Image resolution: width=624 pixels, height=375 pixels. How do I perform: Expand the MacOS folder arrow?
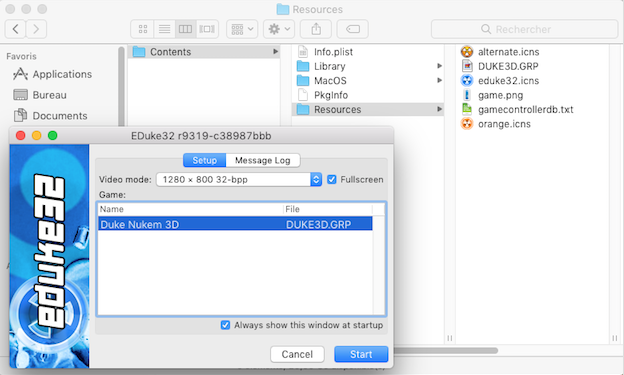coord(439,80)
